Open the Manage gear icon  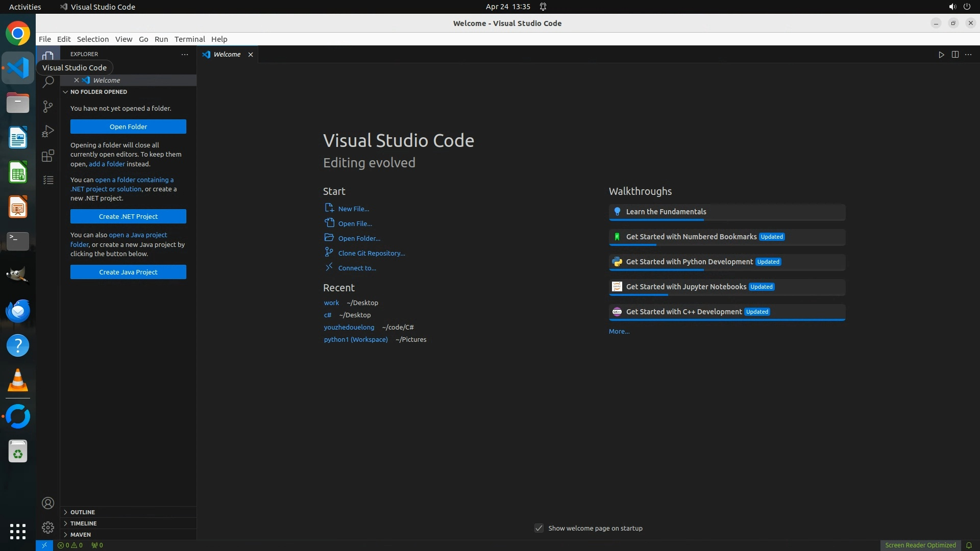click(x=48, y=527)
